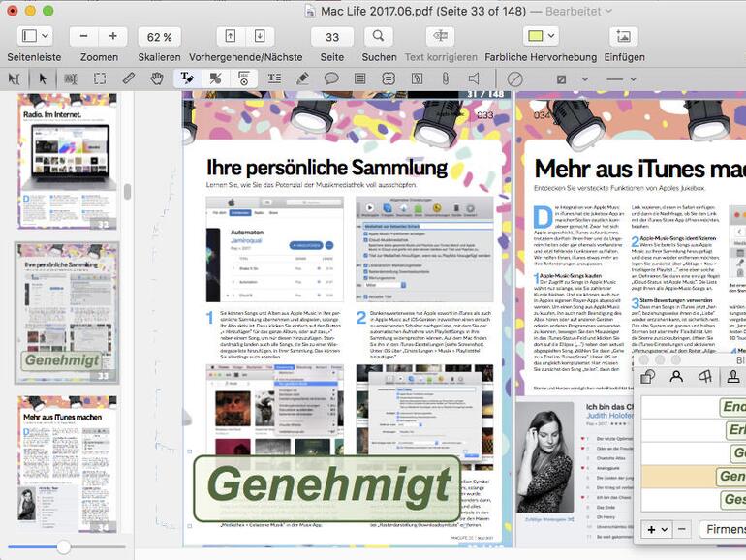
Task: Select the stamp row starting Erl
Action: click(694, 430)
